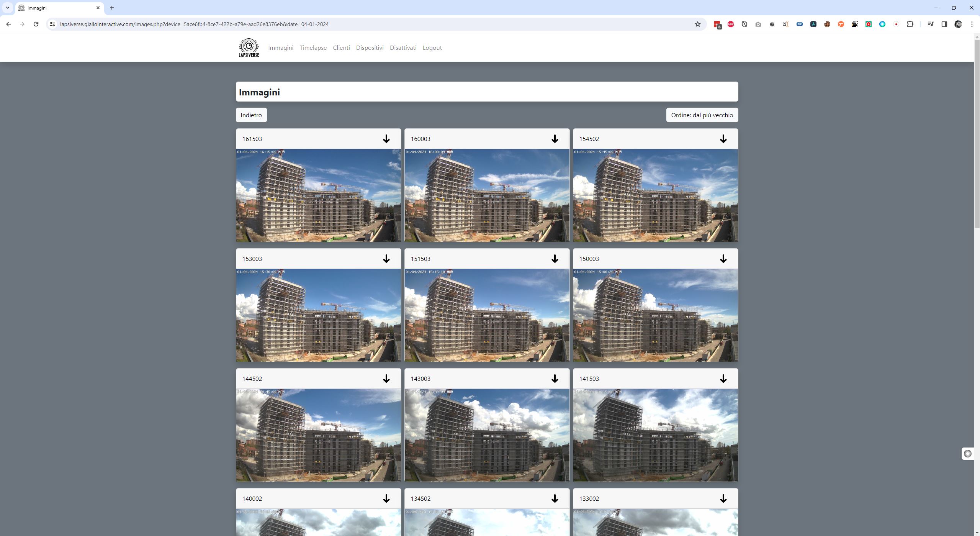Open site permissions via the tune icon
The width and height of the screenshot is (980, 536).
tap(52, 24)
